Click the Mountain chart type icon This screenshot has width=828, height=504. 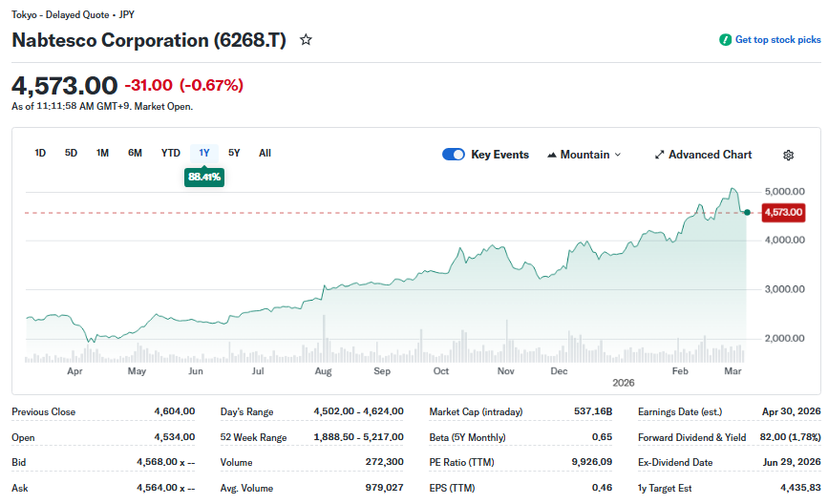[552, 155]
